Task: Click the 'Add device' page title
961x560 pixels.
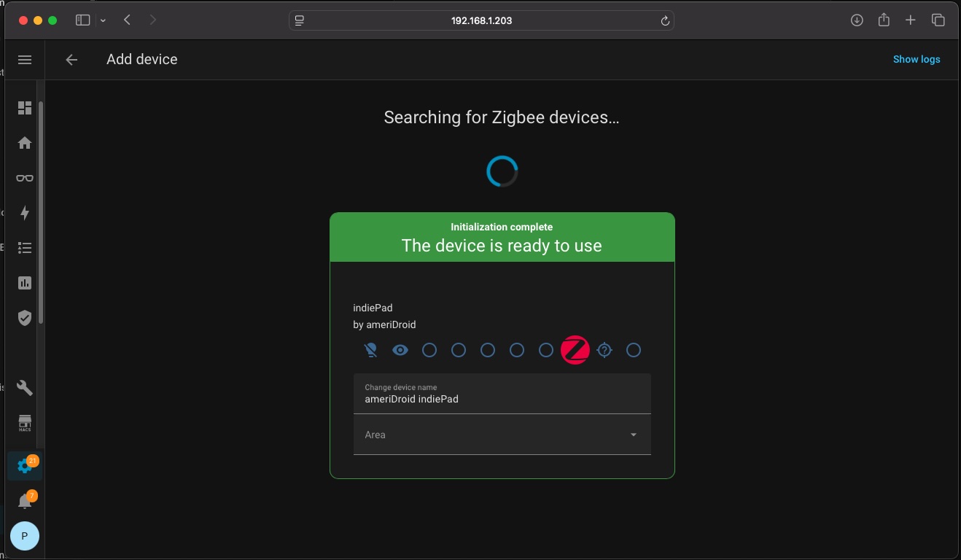Action: [x=142, y=60]
